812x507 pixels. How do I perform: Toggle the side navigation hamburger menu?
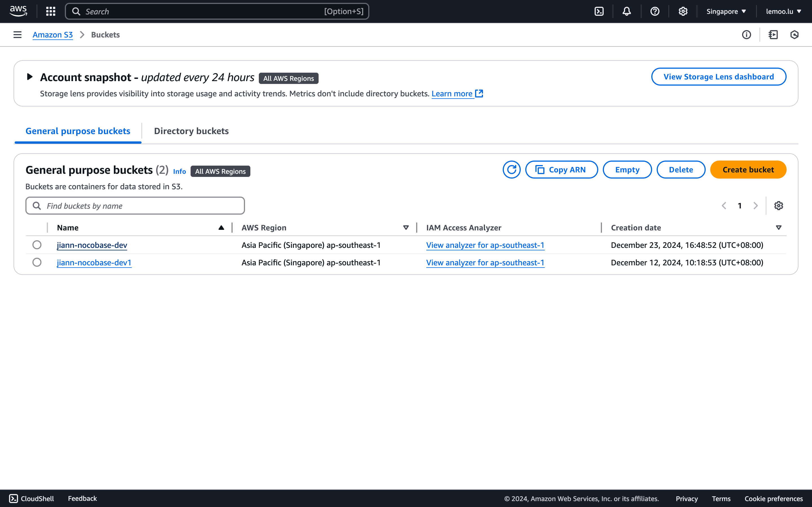click(x=17, y=35)
